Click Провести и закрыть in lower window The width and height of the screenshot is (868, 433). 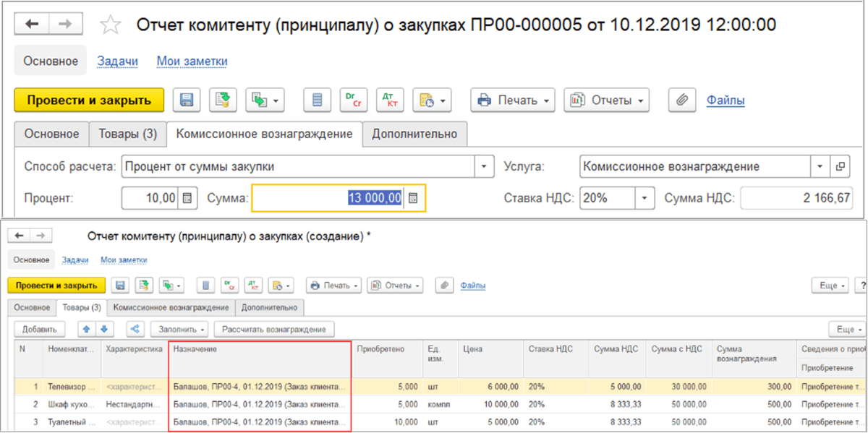click(x=56, y=286)
